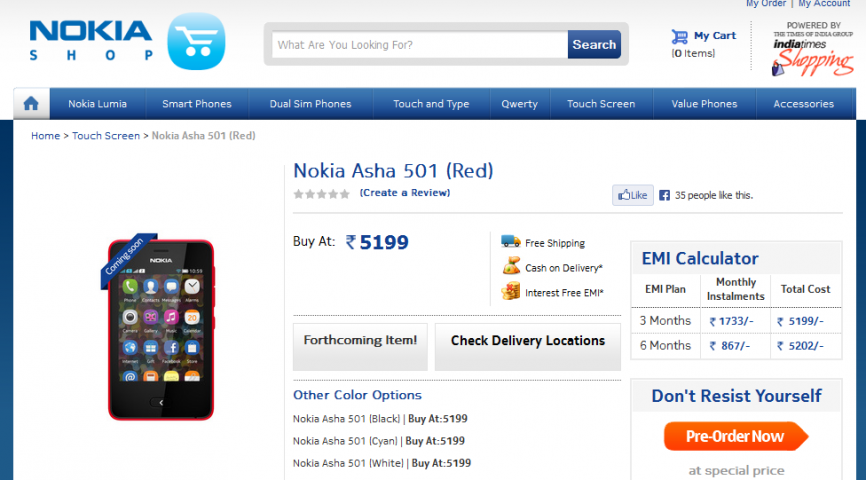Screen dimensions: 866x480
Task: Select the Accessories navigation tab
Action: point(803,104)
